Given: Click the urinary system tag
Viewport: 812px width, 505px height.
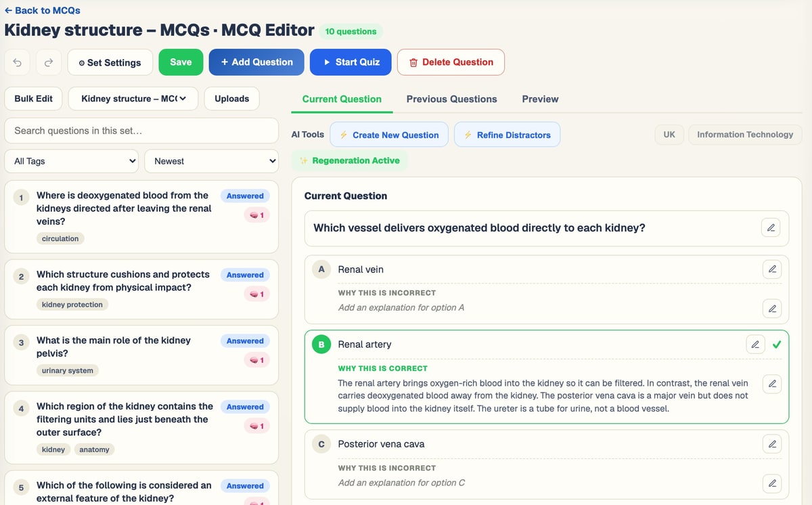Looking at the screenshot, I should point(68,371).
